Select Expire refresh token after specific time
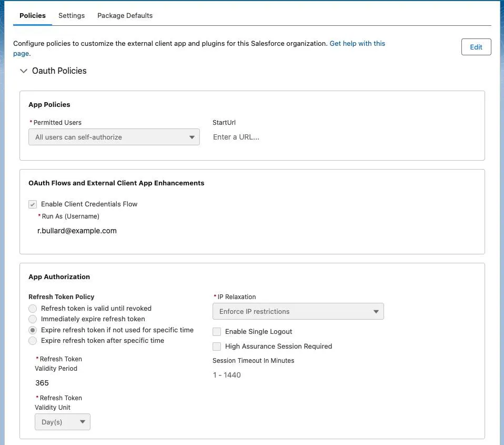The width and height of the screenshot is (504, 445). (x=33, y=341)
